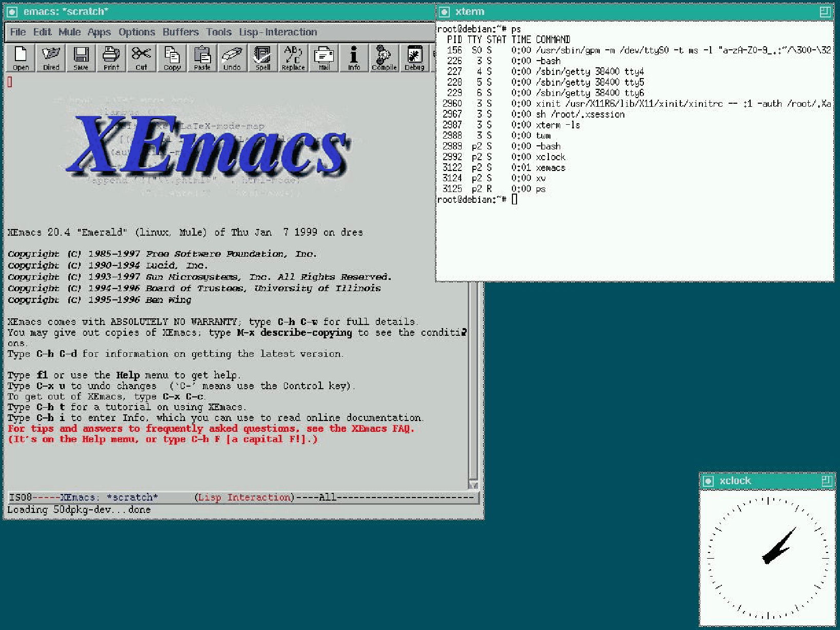Open Mail from the toolbar
840x630 pixels.
[x=324, y=58]
